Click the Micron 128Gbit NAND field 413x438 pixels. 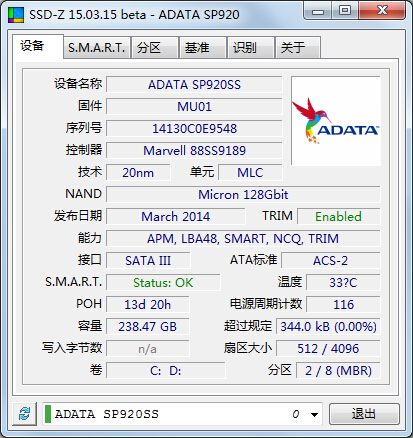[x=243, y=195]
